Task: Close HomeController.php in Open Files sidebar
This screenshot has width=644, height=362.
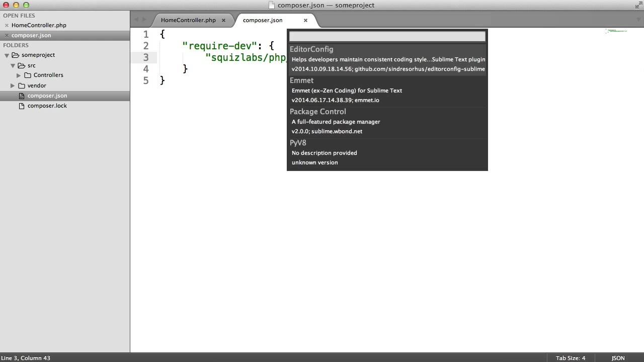Action: (7, 25)
